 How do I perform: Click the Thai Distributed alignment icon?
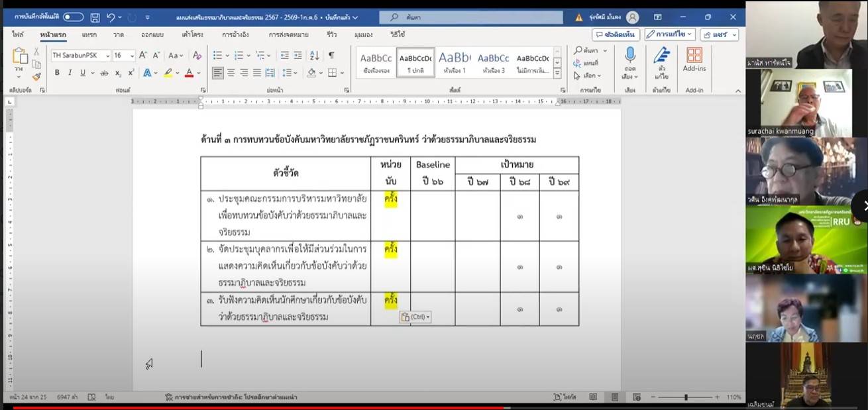pos(270,73)
